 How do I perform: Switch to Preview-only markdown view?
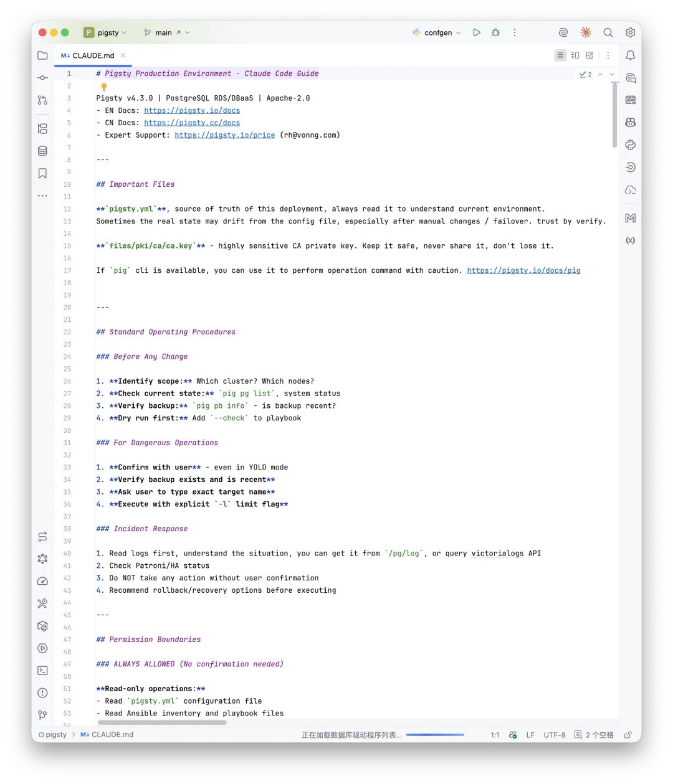[x=589, y=55]
